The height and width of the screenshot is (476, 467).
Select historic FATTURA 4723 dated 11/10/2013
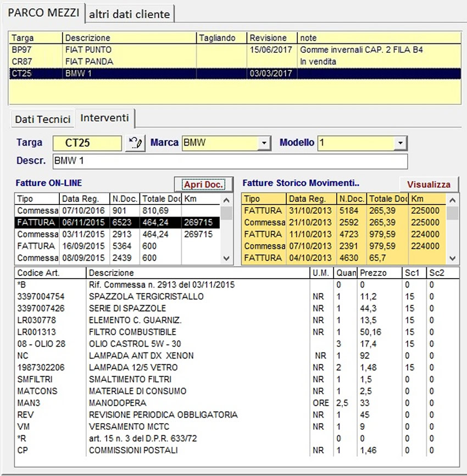coord(344,234)
